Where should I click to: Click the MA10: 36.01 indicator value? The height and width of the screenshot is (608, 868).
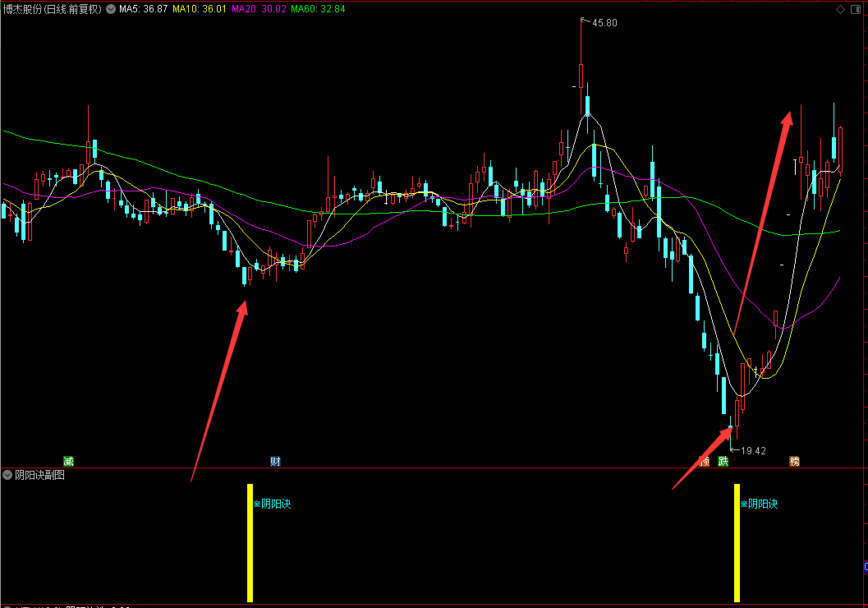[200, 9]
